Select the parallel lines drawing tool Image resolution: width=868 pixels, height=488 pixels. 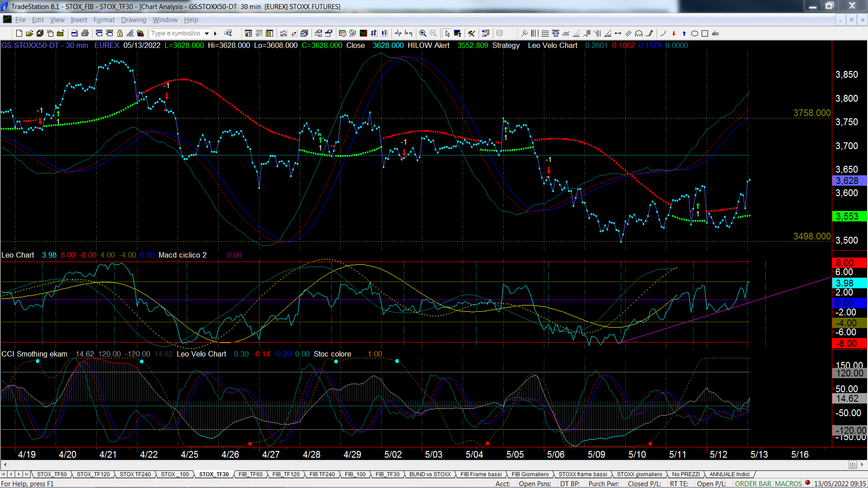coord(628,33)
